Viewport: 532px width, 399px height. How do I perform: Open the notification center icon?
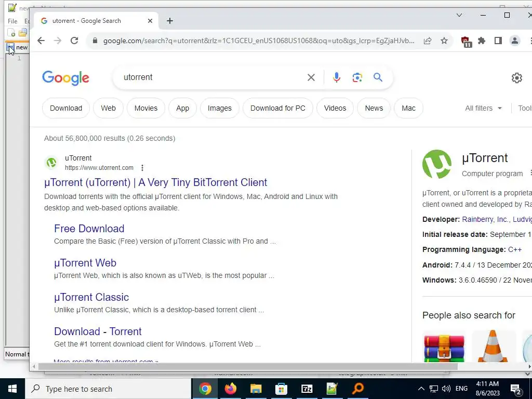click(x=516, y=389)
